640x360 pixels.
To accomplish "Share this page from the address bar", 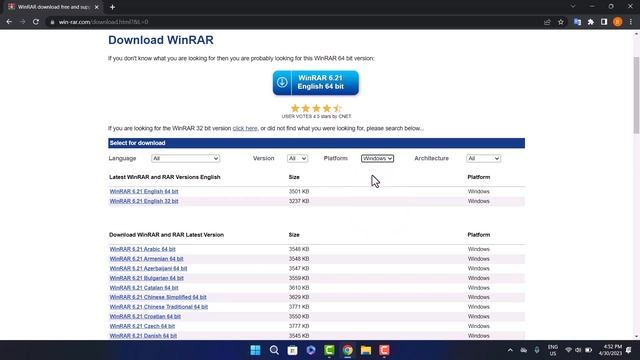I will (x=547, y=22).
